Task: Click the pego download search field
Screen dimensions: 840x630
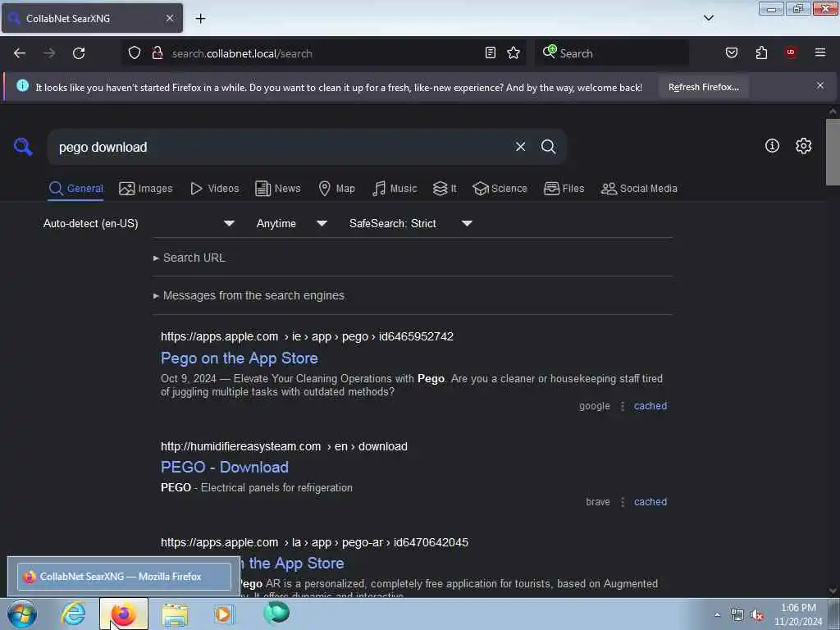Action: click(279, 147)
